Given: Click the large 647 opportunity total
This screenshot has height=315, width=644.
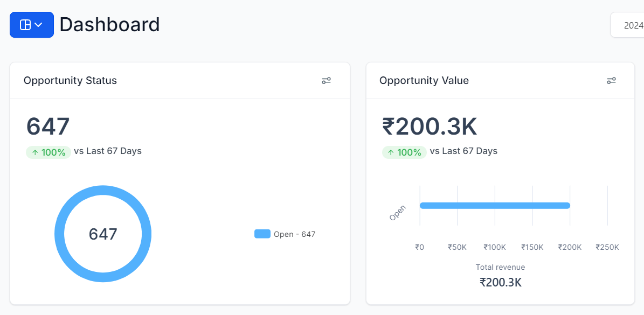Looking at the screenshot, I should pos(48,127).
